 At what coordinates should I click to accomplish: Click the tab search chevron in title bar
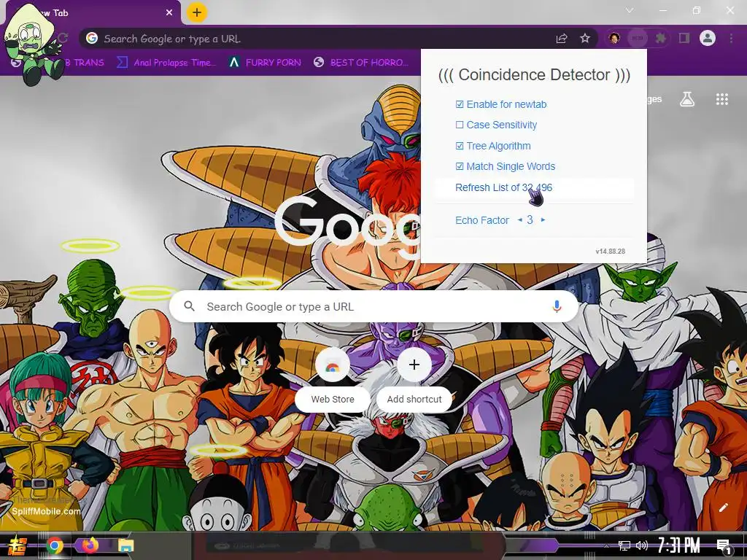tap(630, 10)
